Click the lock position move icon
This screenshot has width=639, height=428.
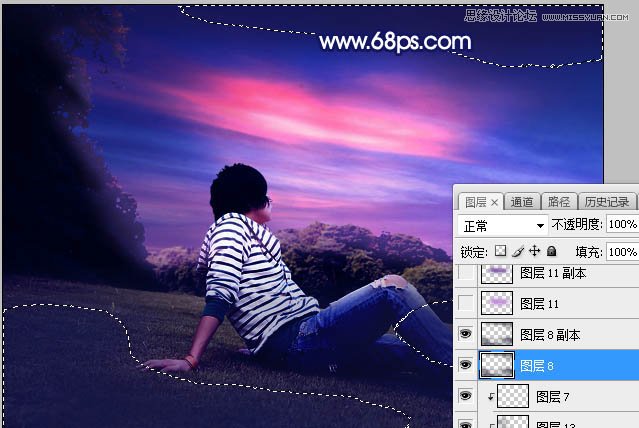tap(534, 251)
